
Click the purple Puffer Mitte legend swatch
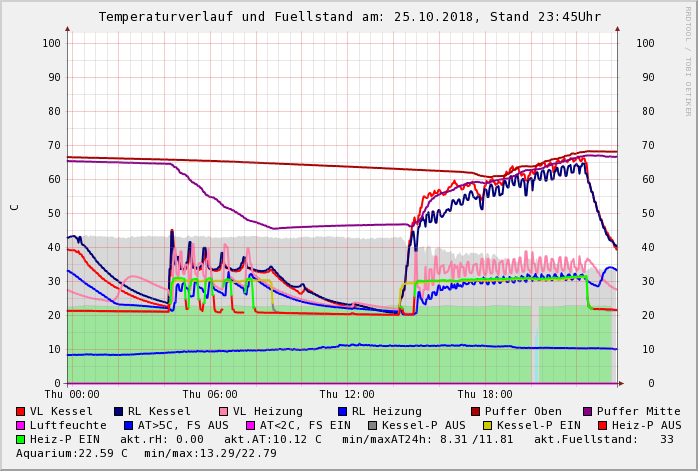(588, 411)
